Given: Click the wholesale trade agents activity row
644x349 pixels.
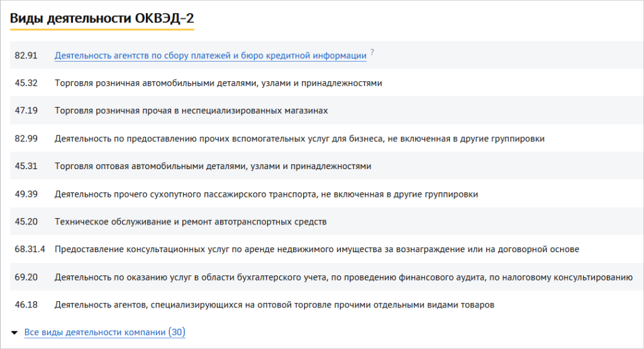Looking at the screenshot, I should click(274, 305).
